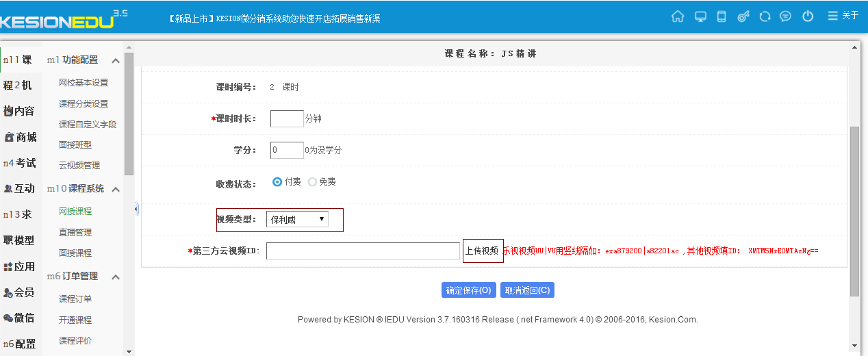Image resolution: width=868 pixels, height=356 pixels.
Task: Collapse the 订单管理 sidebar section
Action: 116,277
